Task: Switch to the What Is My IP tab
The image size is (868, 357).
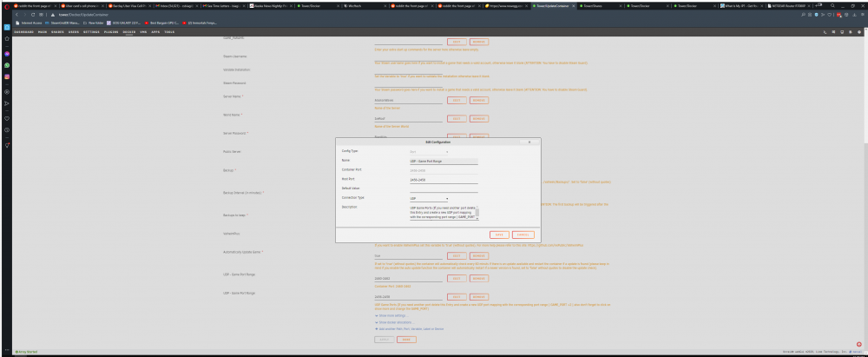Action: pos(741,5)
